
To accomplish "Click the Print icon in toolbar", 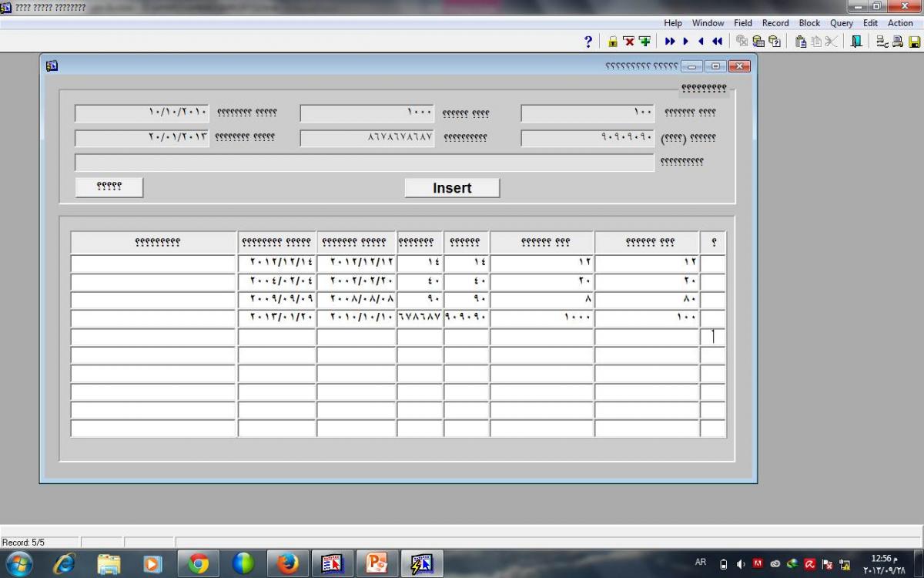I will click(898, 42).
